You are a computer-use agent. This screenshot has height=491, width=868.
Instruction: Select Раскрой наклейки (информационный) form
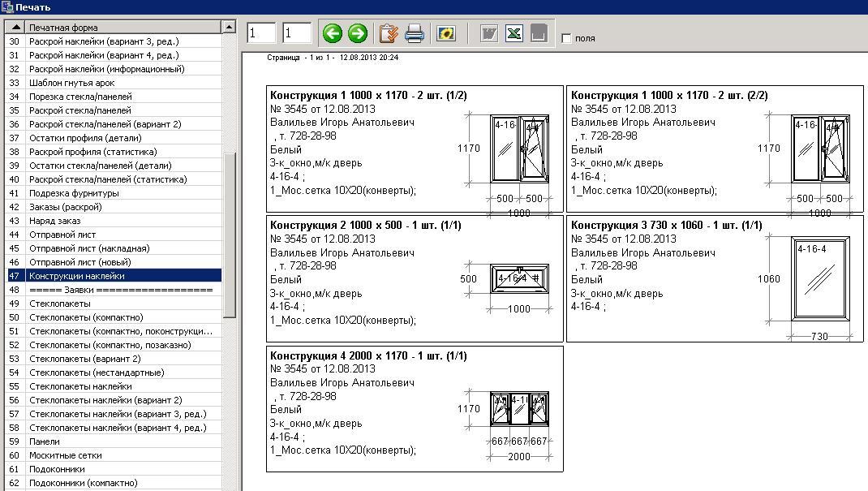coord(114,69)
